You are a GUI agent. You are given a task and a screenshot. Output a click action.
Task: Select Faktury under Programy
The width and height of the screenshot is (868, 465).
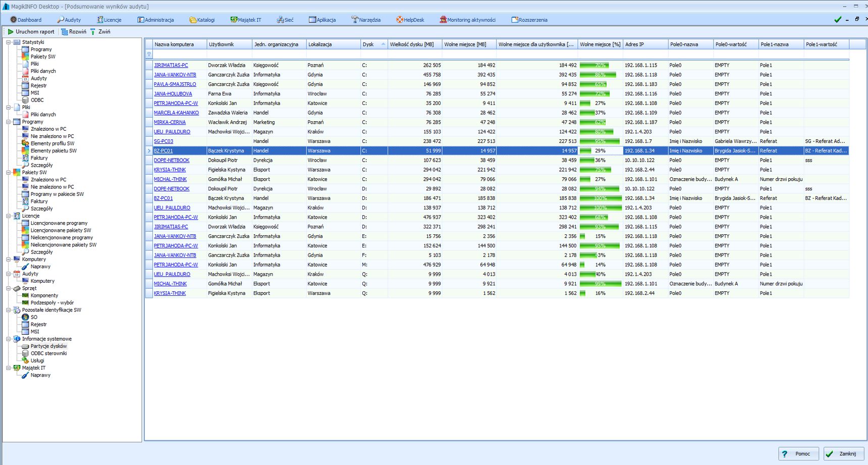coord(39,158)
